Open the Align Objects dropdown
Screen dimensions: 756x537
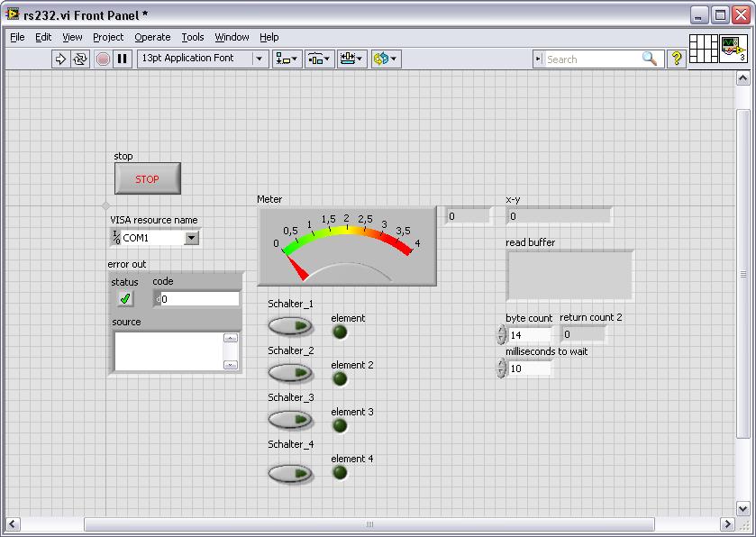288,59
